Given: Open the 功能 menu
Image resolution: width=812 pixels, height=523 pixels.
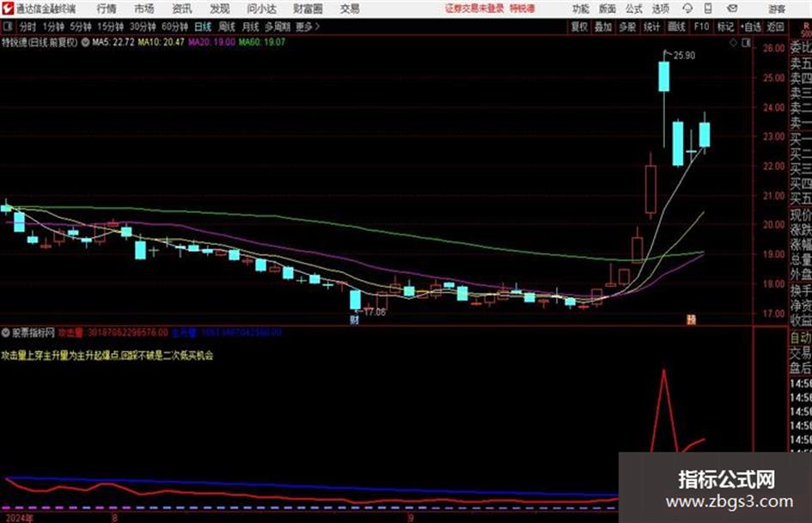Looking at the screenshot, I should tap(581, 9).
